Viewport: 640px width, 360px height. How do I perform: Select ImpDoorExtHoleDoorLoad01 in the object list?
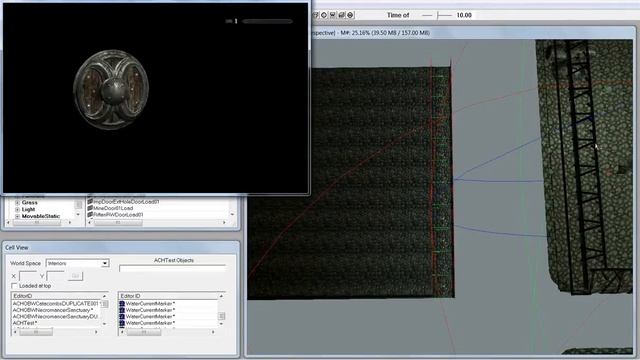[127, 202]
